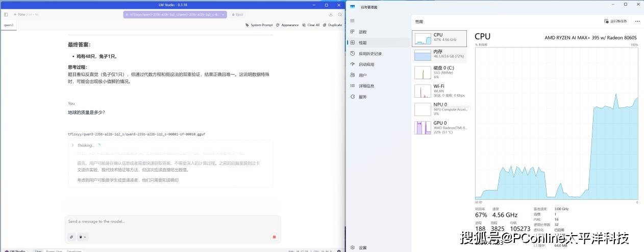The image size is (644, 252).
Task: Switch to Developer mode
Action: click(x=74, y=251)
